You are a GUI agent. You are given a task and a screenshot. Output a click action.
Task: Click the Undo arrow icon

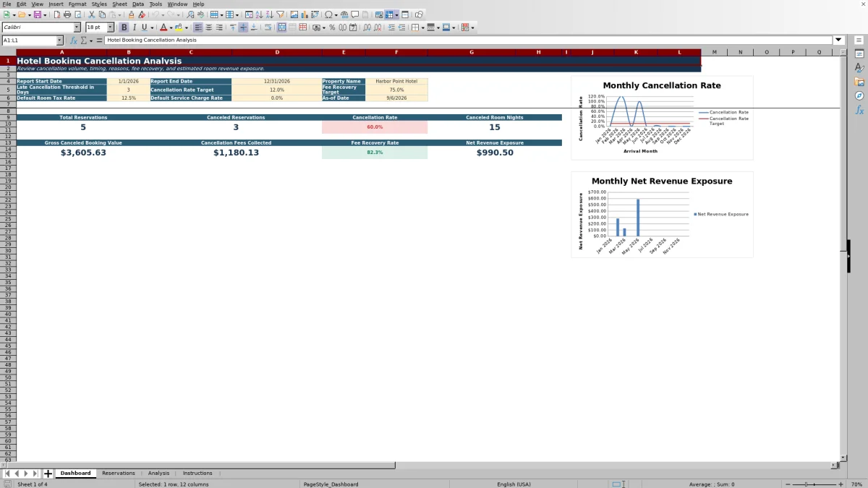pos(156,14)
